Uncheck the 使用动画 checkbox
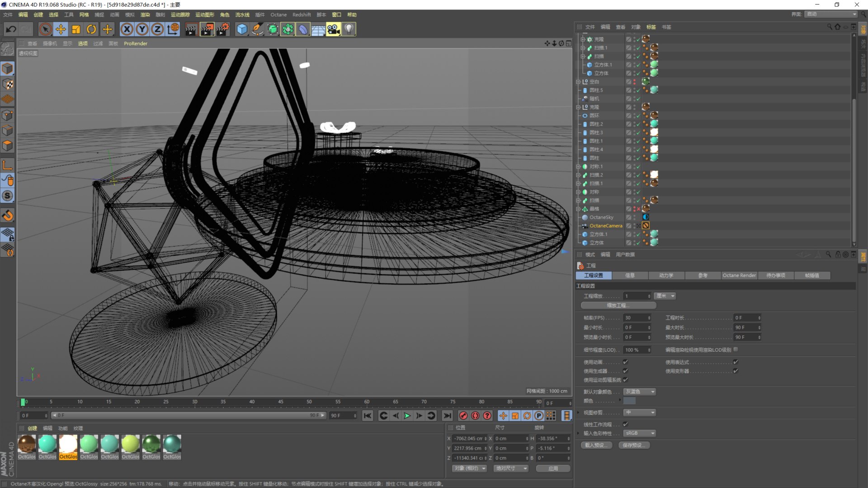 pos(626,362)
